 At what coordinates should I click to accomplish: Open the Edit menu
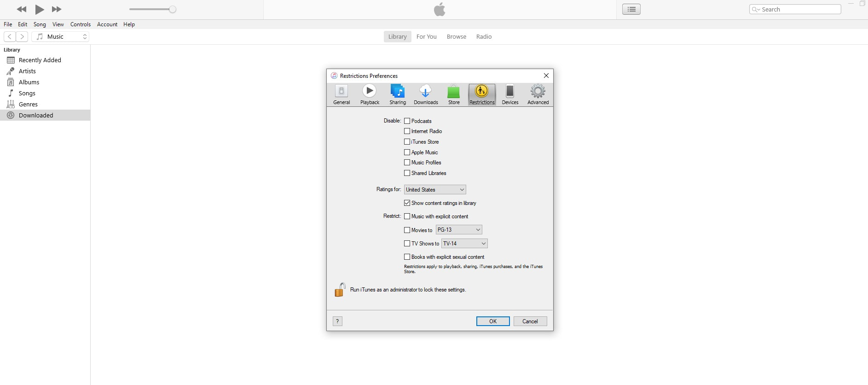click(23, 24)
